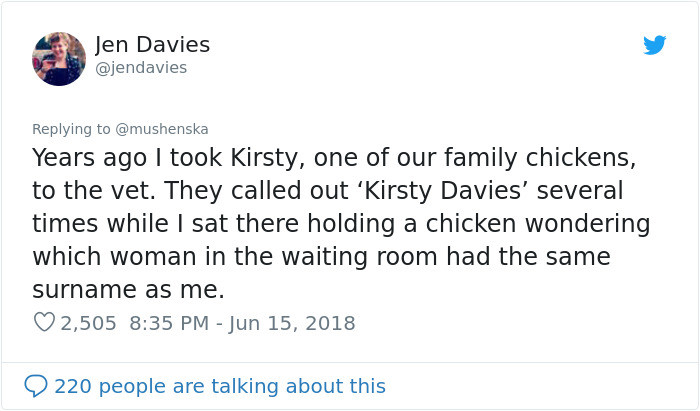Click the speech bubble conversation icon
This screenshot has height=411, width=700.
[x=36, y=386]
